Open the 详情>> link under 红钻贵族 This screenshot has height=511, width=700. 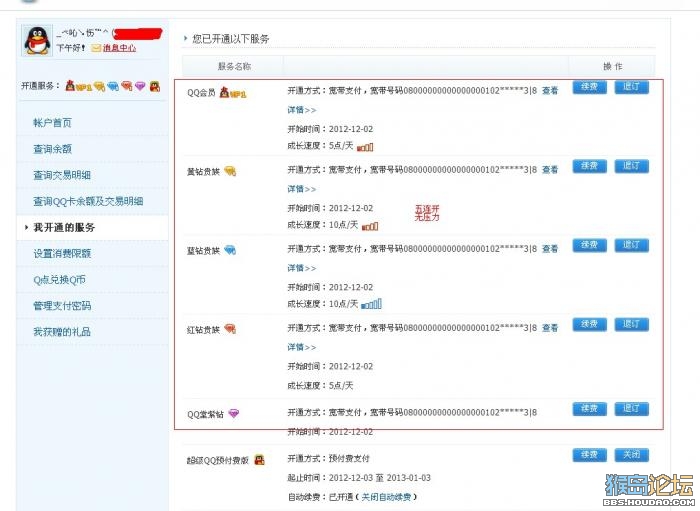pos(301,347)
